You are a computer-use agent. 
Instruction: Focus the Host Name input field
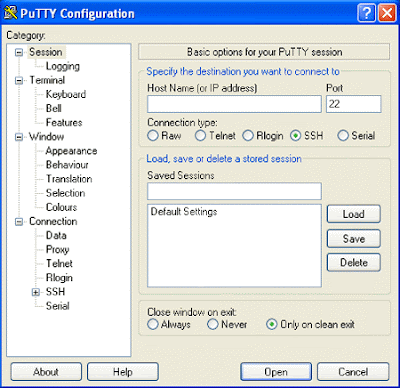234,104
